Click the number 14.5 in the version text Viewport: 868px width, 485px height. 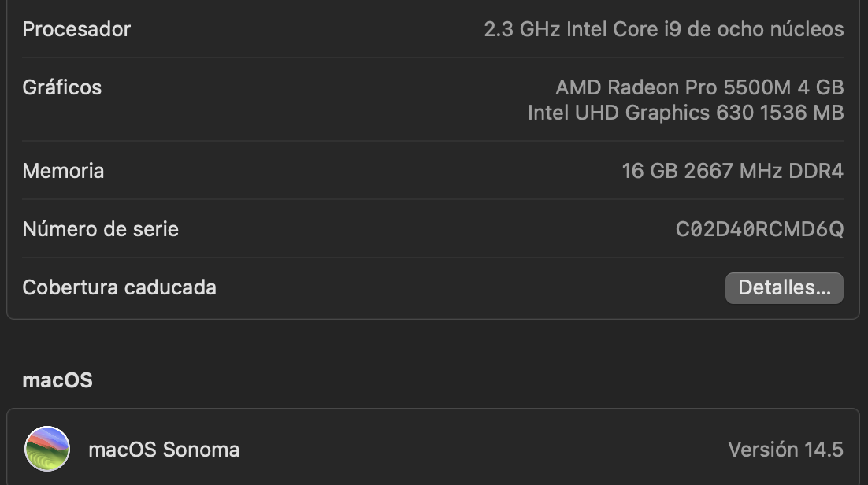824,450
